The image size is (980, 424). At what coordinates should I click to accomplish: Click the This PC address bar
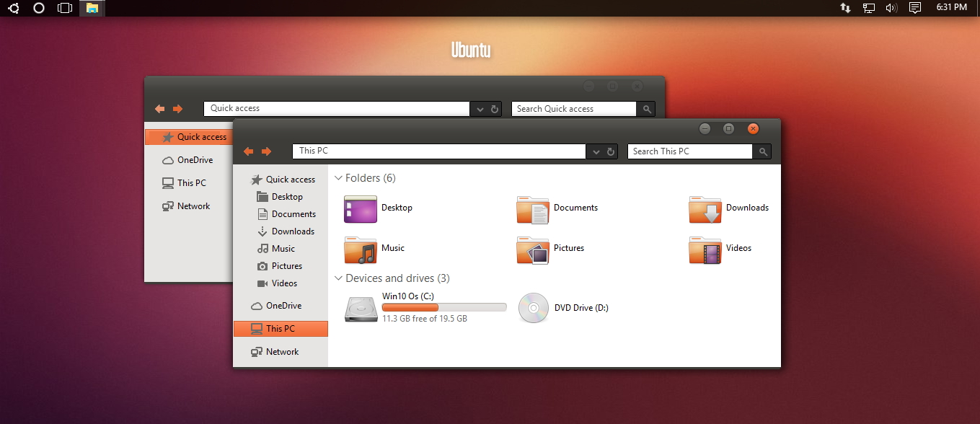click(439, 151)
